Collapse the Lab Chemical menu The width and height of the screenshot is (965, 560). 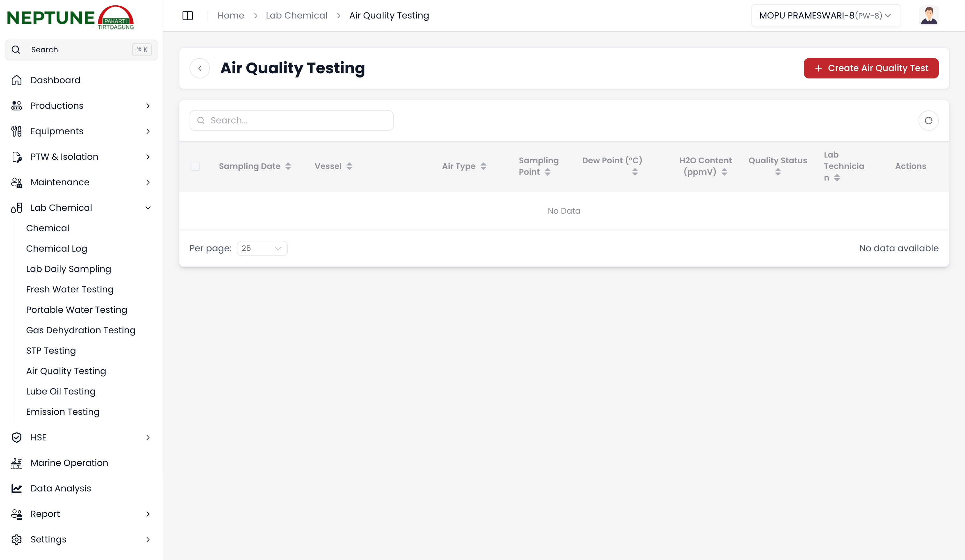coord(148,208)
